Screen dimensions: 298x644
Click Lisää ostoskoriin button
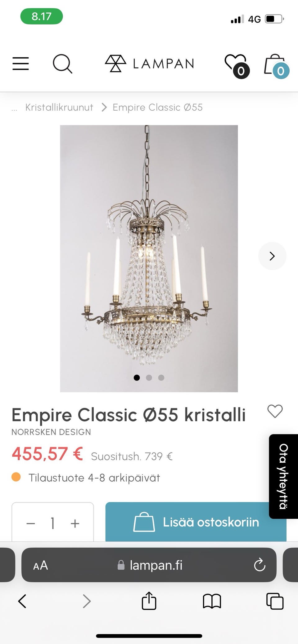tap(196, 522)
